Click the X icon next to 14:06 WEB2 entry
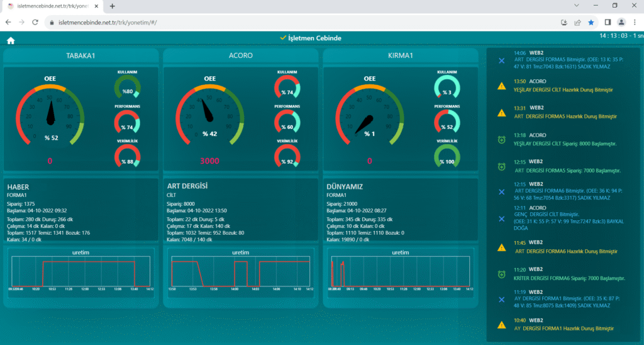 (501, 60)
